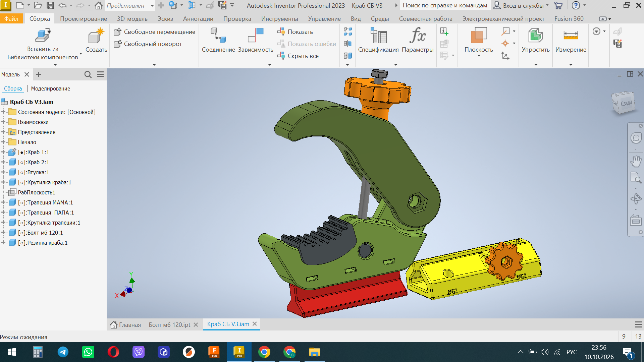
Task: Click Показать relationships button
Action: tap(295, 32)
